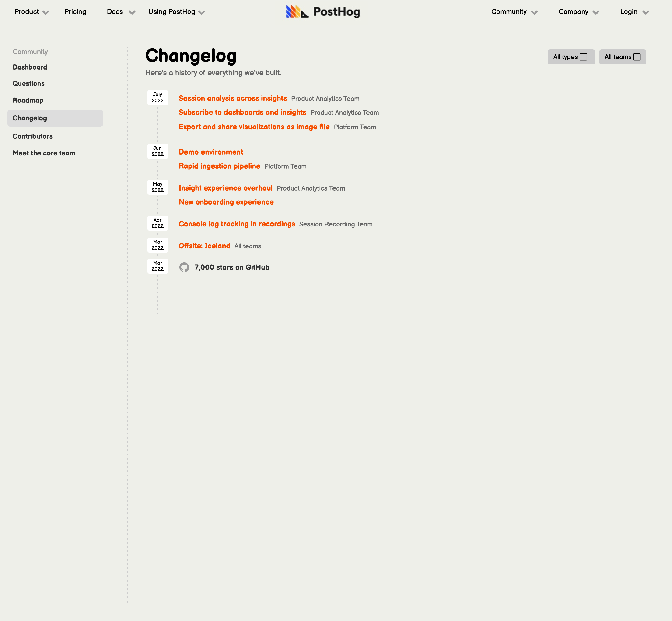The height and width of the screenshot is (621, 672).
Task: Click the GitHub octocat icon
Action: click(184, 267)
